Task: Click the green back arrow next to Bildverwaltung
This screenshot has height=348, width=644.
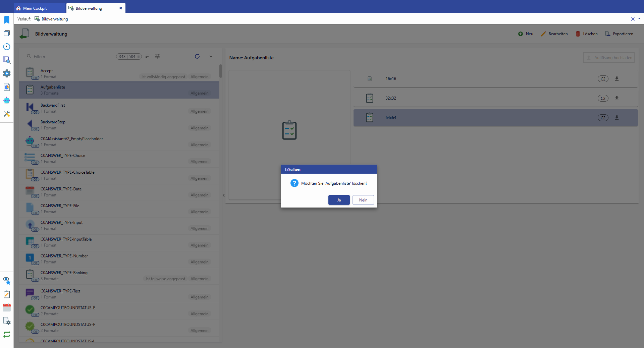Action: tap(24, 34)
